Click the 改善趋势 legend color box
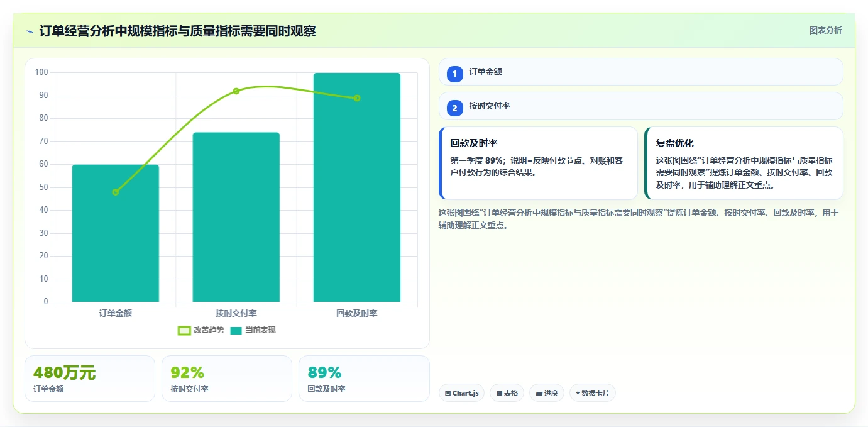 (184, 330)
